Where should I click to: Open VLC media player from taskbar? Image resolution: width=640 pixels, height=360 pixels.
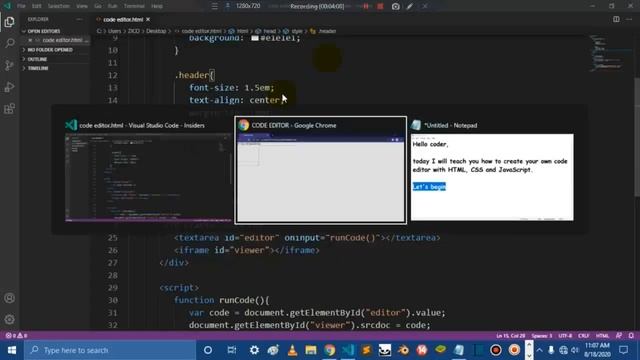(292, 350)
